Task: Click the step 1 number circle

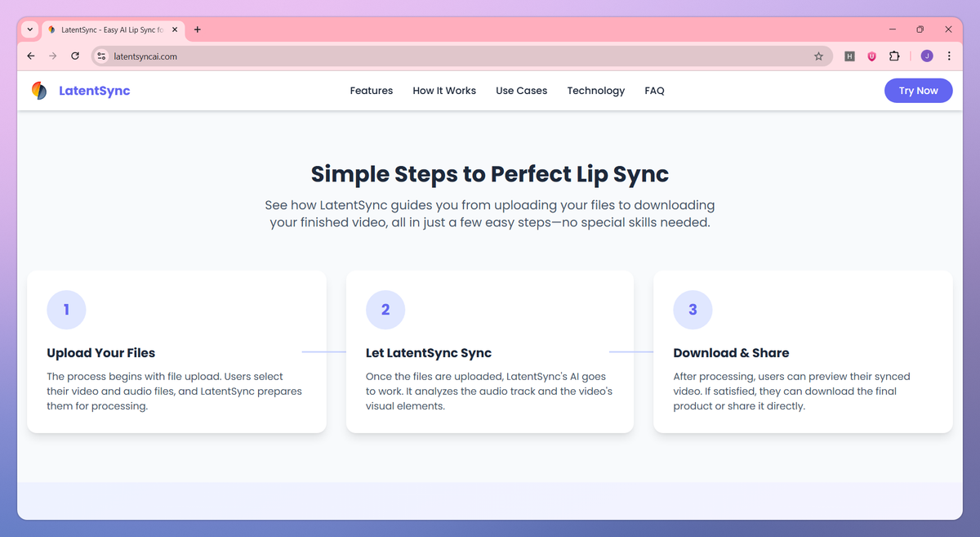Action: 66,310
